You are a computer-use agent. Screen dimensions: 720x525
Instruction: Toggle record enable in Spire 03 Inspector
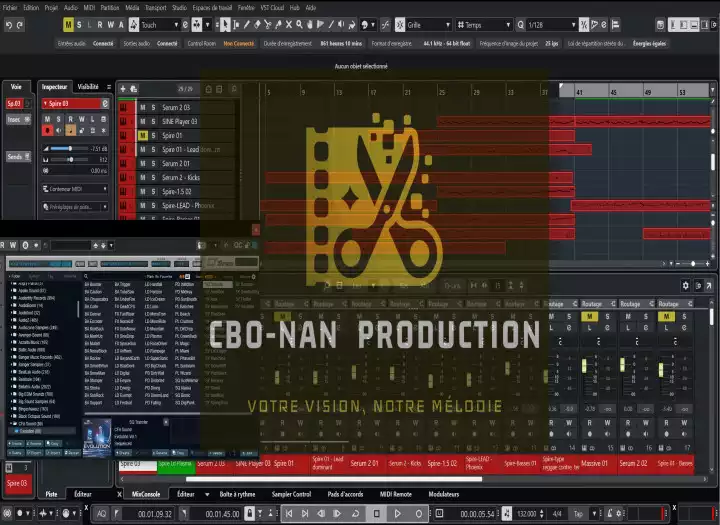tap(47, 130)
